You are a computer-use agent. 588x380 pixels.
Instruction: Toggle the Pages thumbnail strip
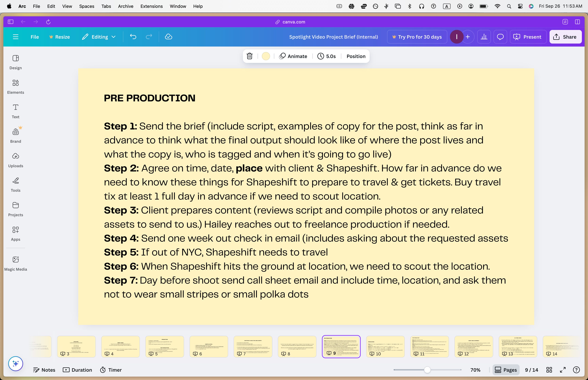point(506,370)
